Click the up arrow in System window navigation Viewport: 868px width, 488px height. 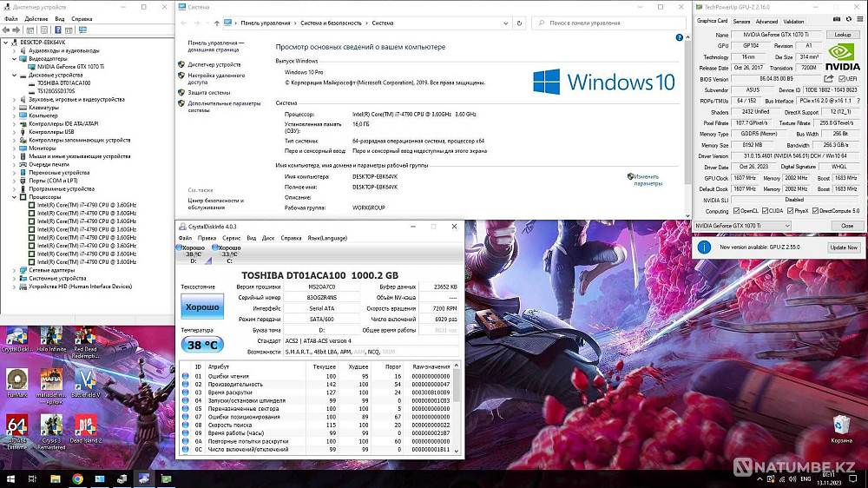216,23
